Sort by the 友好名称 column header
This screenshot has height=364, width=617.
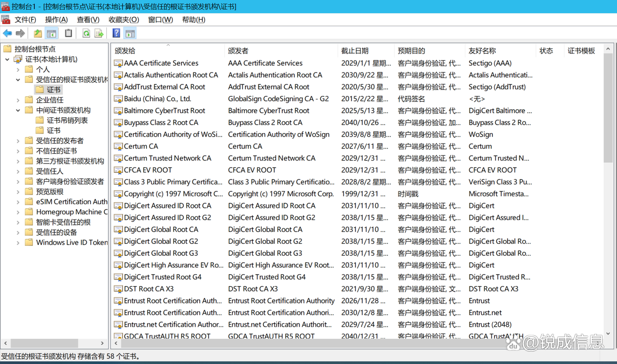click(x=501, y=51)
